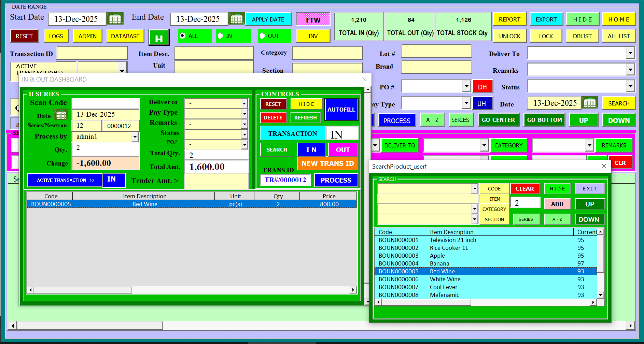Click the Scan Code input field

106,103
